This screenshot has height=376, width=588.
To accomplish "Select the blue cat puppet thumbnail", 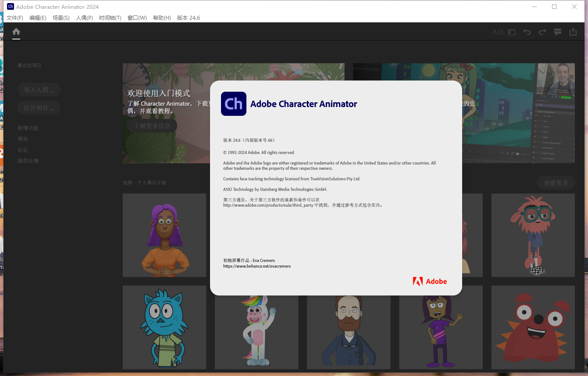I will click(x=164, y=327).
